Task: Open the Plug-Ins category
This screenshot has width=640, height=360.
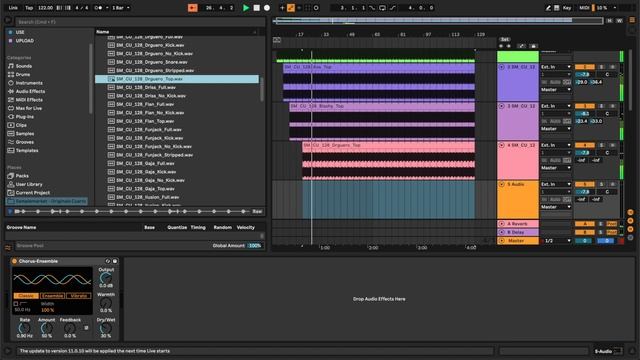Action: pyautogui.click(x=24, y=117)
